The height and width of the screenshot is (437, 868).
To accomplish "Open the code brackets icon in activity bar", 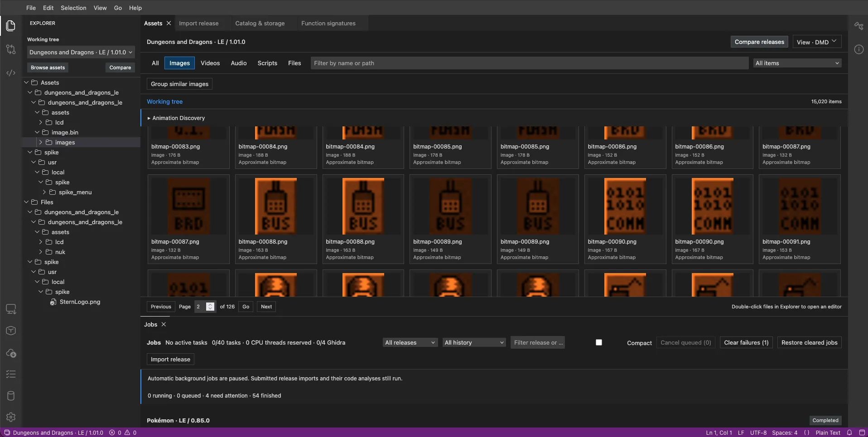I will (x=11, y=73).
